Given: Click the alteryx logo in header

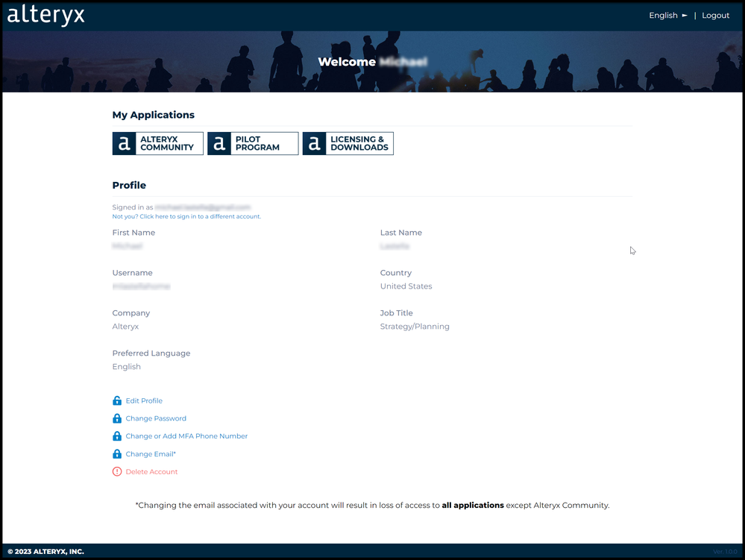Looking at the screenshot, I should [45, 15].
